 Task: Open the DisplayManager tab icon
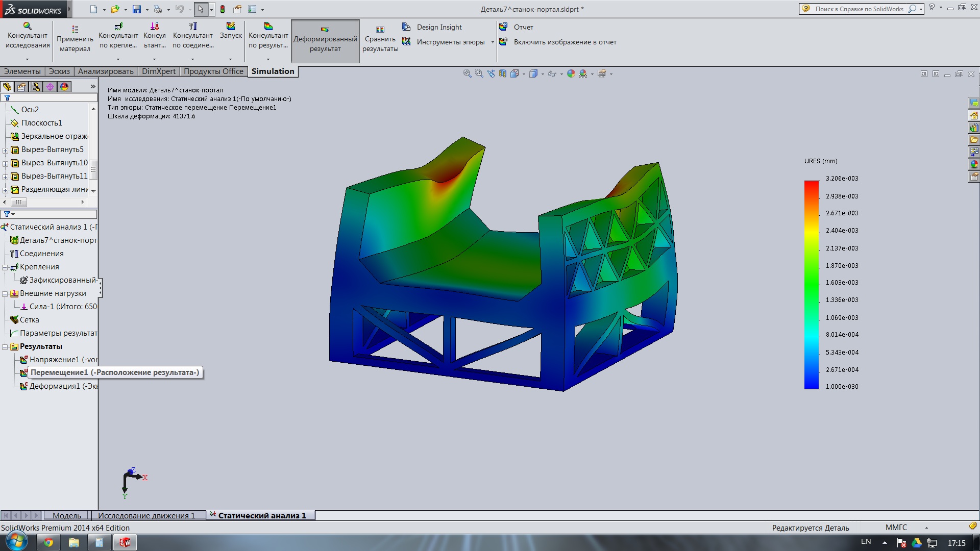click(x=64, y=87)
